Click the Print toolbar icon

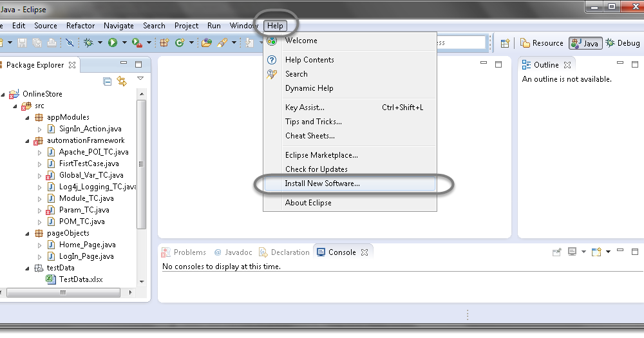pos(52,42)
